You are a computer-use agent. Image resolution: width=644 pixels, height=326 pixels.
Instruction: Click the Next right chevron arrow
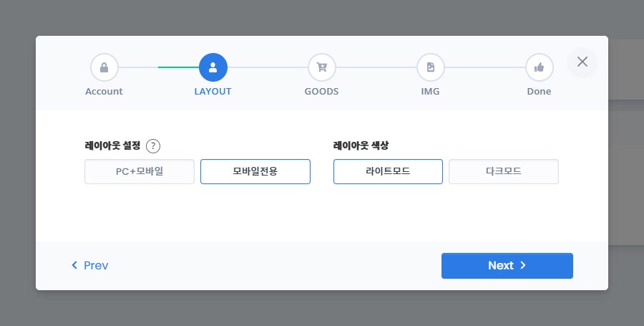coord(523,266)
